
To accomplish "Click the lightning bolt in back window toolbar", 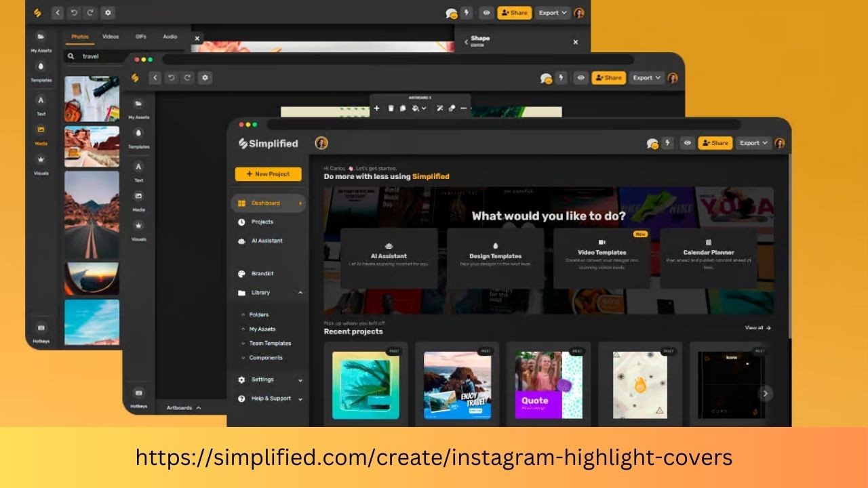I will click(467, 13).
